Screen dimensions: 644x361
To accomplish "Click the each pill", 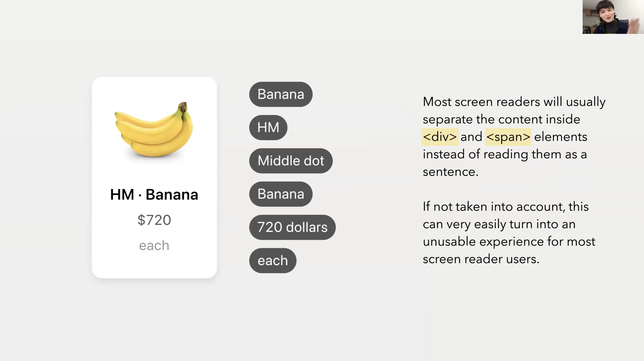I will click(273, 260).
